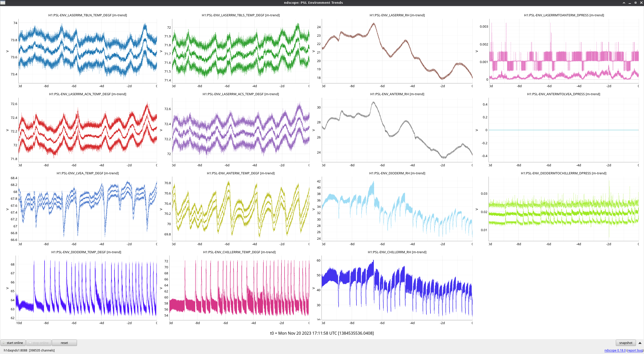Screen dimensions: 644x354
Task: Take a snapshot of the plots
Action: pos(625,343)
